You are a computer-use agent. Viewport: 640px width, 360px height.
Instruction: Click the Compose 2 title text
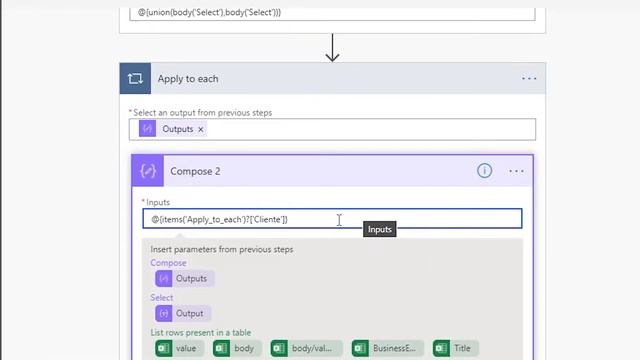pos(195,171)
